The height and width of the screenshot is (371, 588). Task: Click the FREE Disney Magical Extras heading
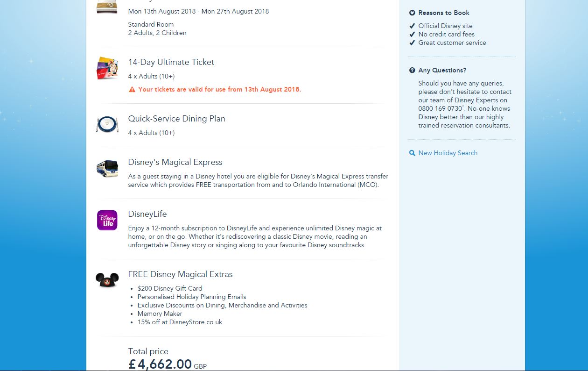coord(180,274)
